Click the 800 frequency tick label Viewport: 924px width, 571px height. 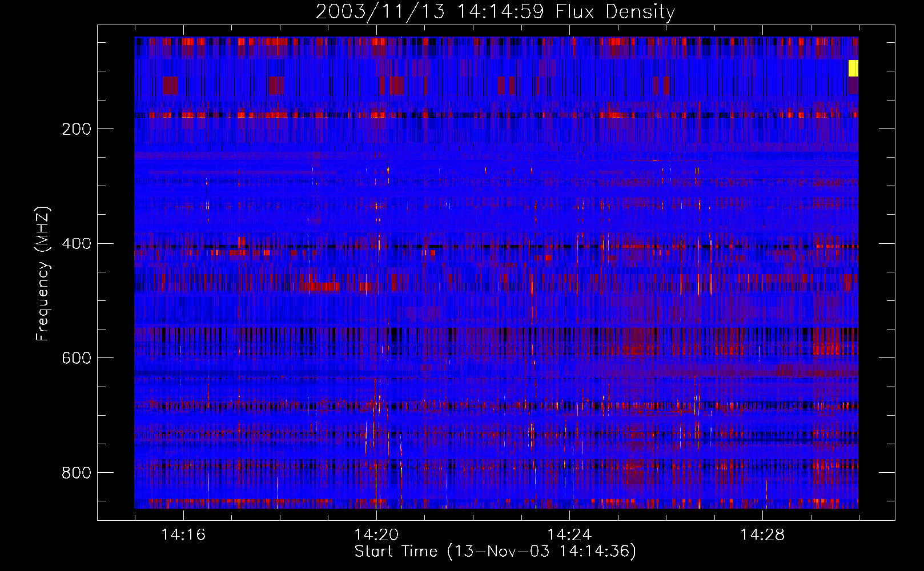point(77,473)
